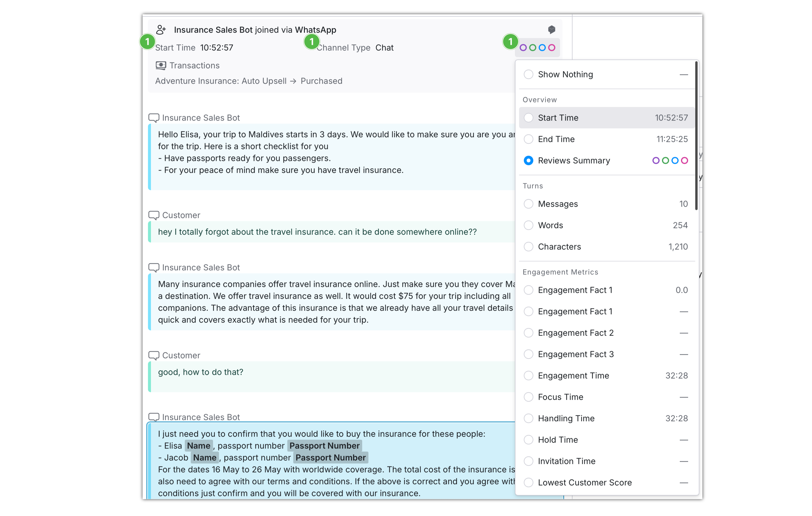The width and height of the screenshot is (812, 516).
Task: Click the green badge next to Channel Type
Action: 312,42
